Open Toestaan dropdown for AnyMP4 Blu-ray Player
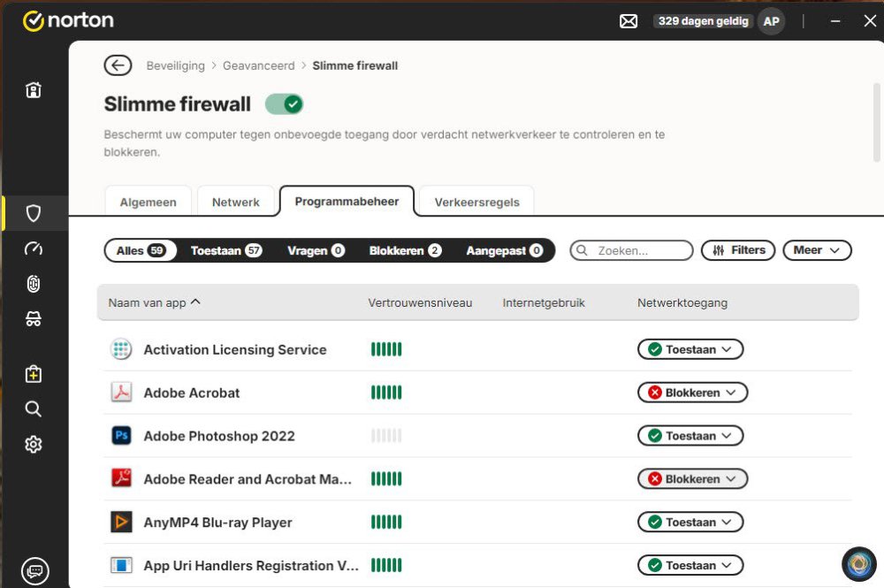The width and height of the screenshot is (884, 588). (x=690, y=522)
